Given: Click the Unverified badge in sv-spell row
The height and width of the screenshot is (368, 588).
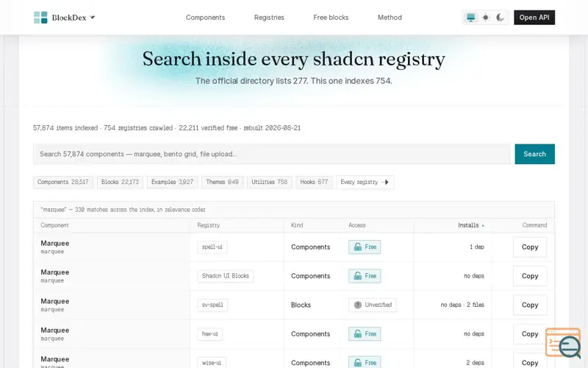Looking at the screenshot, I should click(373, 305).
